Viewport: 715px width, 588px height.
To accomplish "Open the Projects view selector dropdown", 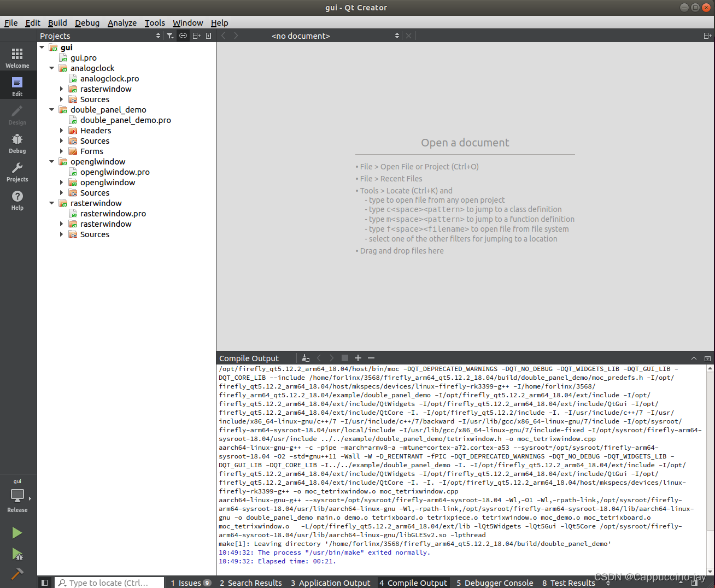I will [101, 36].
